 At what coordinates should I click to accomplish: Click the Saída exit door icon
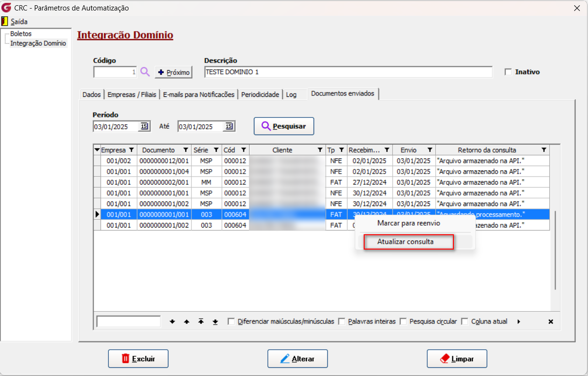point(5,21)
